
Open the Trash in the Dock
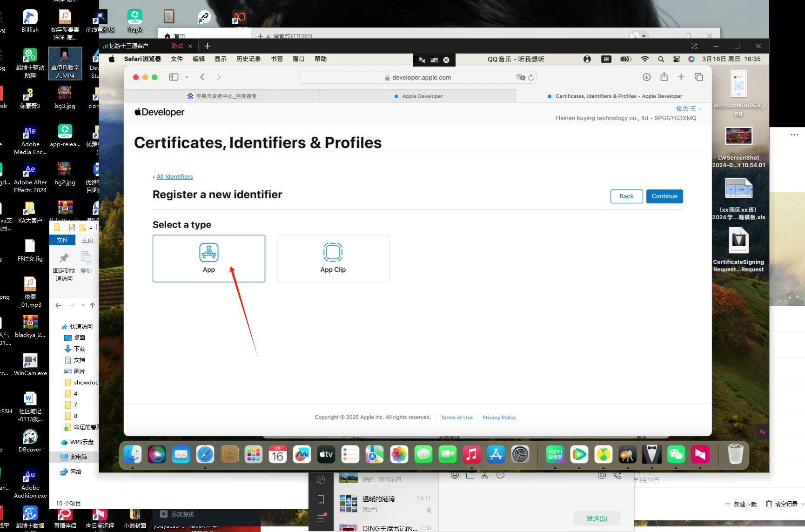[736, 454]
